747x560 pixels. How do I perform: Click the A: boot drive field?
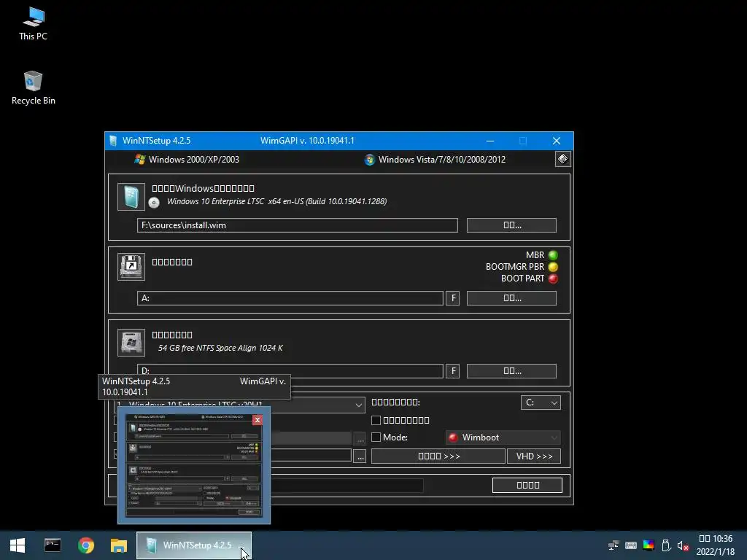pos(290,298)
